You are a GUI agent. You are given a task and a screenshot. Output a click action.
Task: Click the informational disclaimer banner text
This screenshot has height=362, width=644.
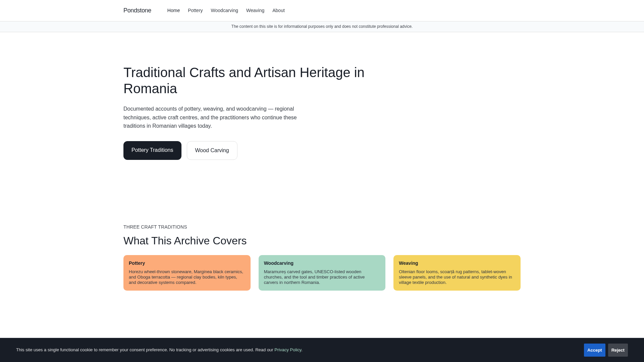(x=322, y=26)
